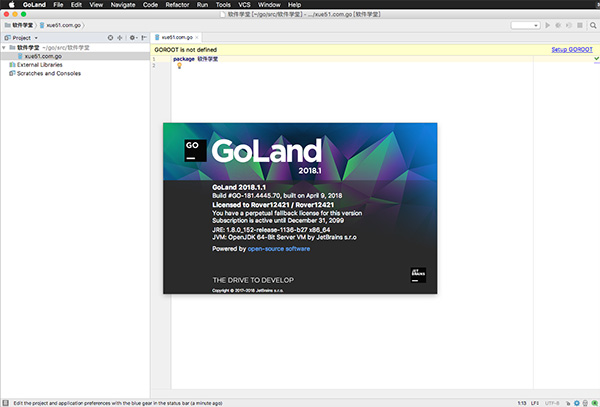Click the green inspection checkmark icon

click(596, 58)
